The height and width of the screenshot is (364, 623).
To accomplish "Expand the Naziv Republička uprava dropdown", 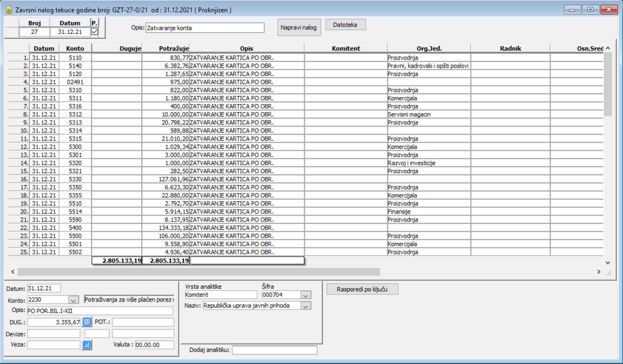I will (306, 306).
